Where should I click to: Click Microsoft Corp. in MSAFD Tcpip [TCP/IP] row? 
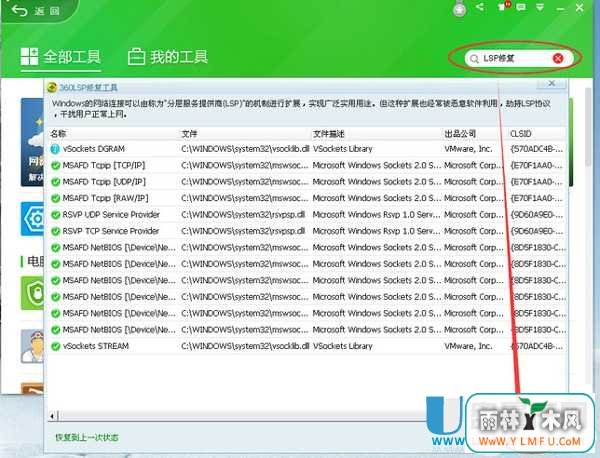point(473,165)
